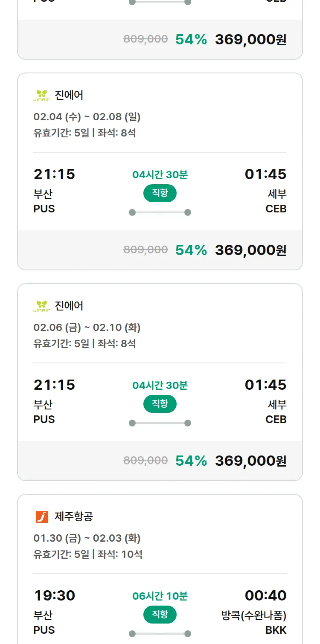Click the route line on the 02.04 flight

(x=160, y=212)
